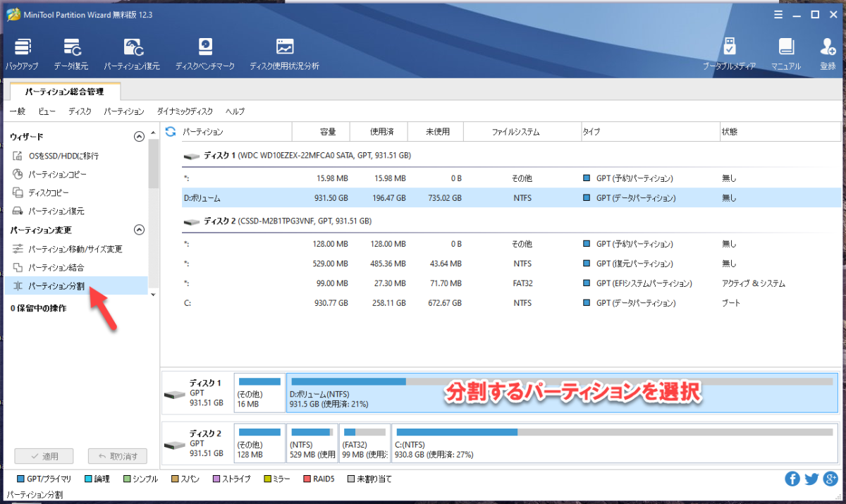Select D:ボリューム(NTFS) block in disk map
The image size is (846, 504).
click(563, 393)
